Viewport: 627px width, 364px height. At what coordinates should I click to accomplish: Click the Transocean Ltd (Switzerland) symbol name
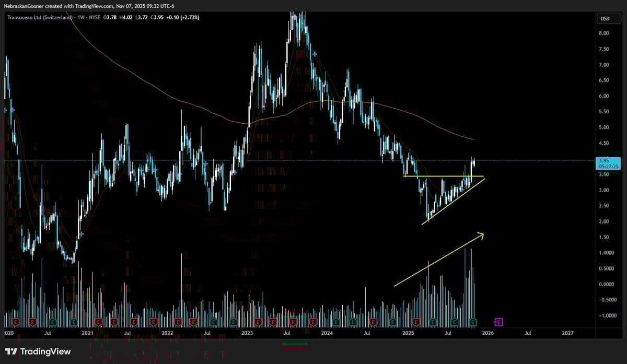pos(39,17)
